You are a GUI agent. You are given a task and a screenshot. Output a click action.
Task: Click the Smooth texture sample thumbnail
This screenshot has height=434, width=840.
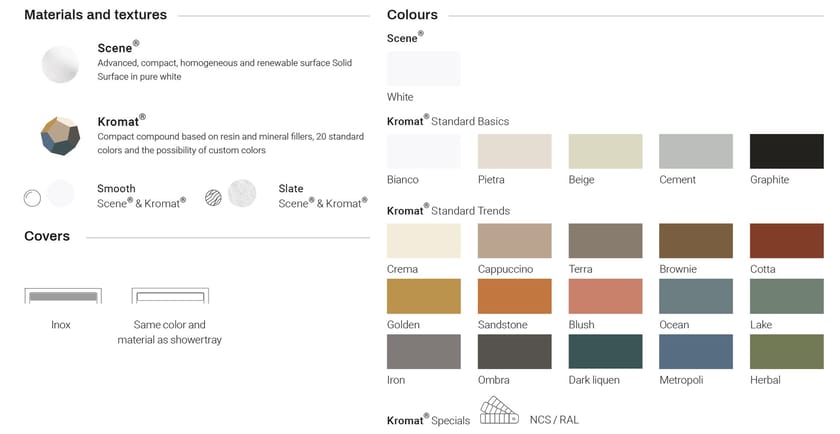tap(60, 193)
